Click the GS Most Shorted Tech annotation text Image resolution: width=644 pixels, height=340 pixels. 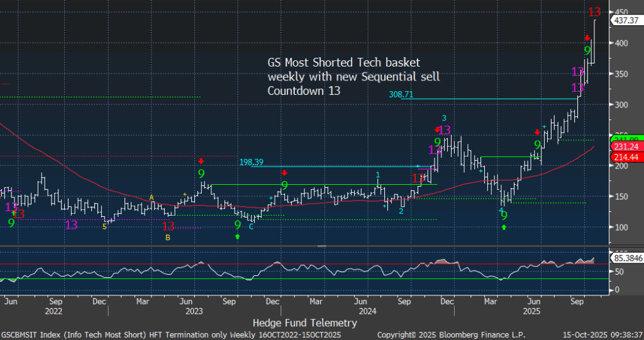click(353, 77)
